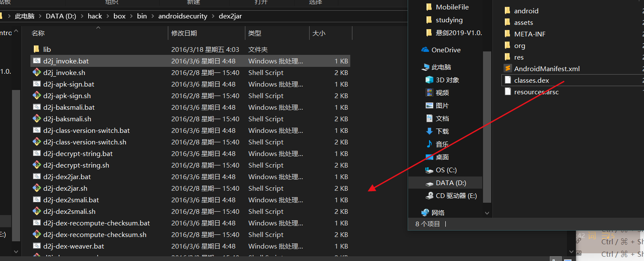Sort files by 大小 column header
The height and width of the screenshot is (261, 644).
(x=319, y=33)
